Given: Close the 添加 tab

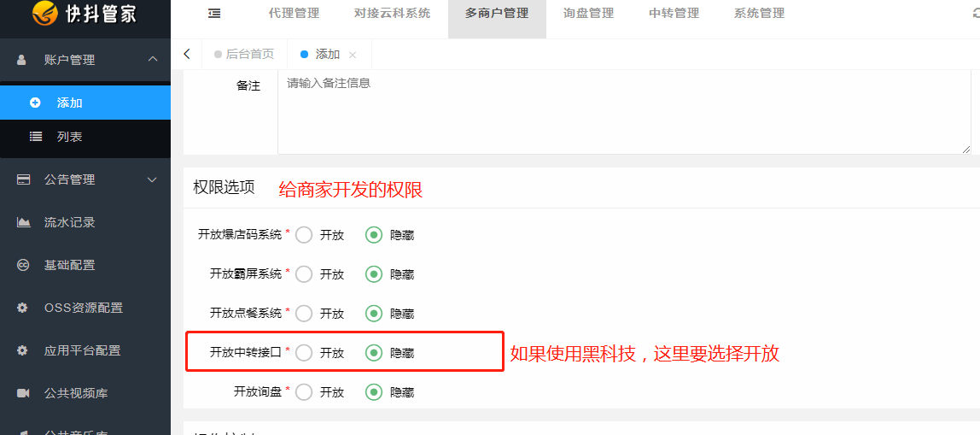Looking at the screenshot, I should tap(353, 55).
